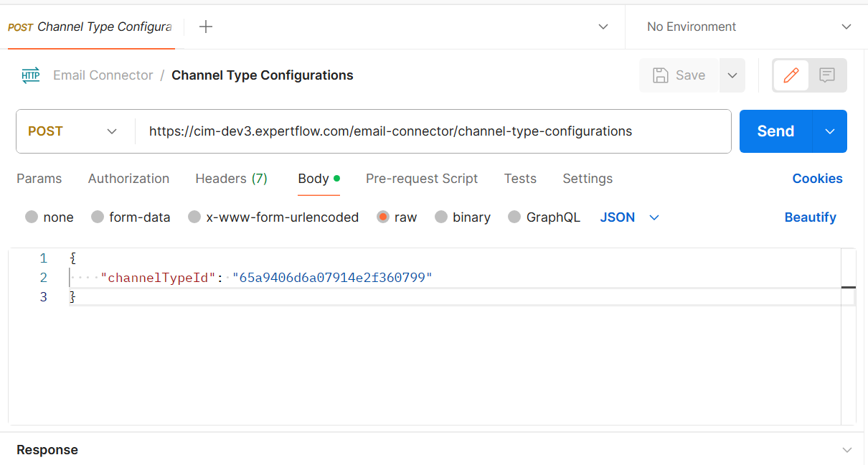Screen dimensions: 868x465
Task: Click the plus icon to open new tab
Action: pyautogui.click(x=206, y=27)
